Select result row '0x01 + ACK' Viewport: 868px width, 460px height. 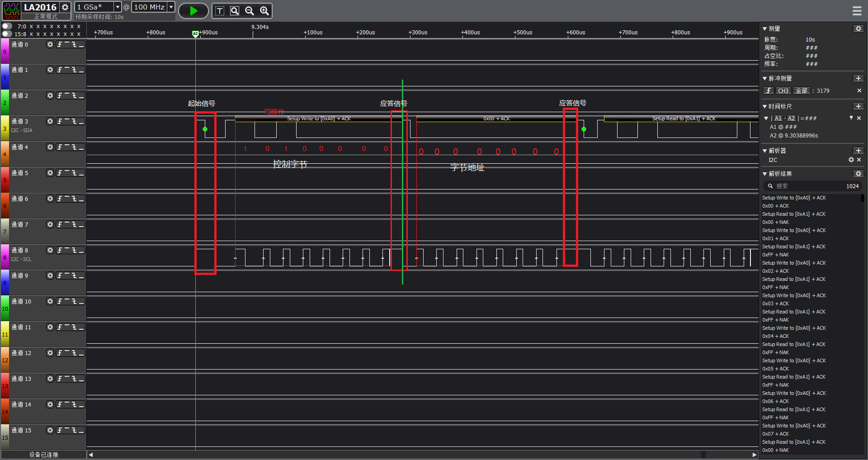812,238
